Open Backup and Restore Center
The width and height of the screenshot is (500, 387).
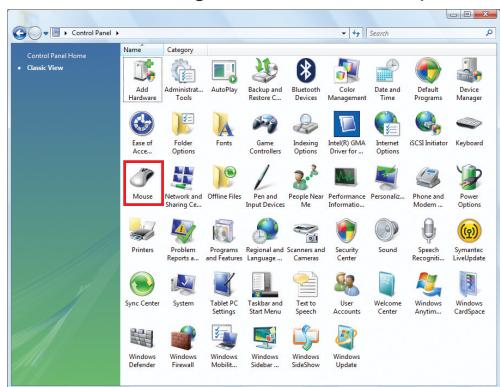click(265, 79)
